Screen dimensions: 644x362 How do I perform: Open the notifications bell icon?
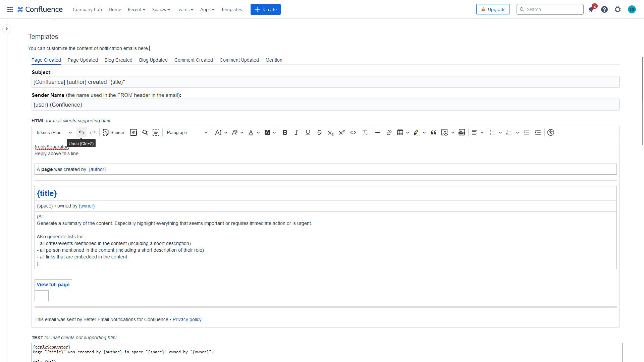[591, 9]
